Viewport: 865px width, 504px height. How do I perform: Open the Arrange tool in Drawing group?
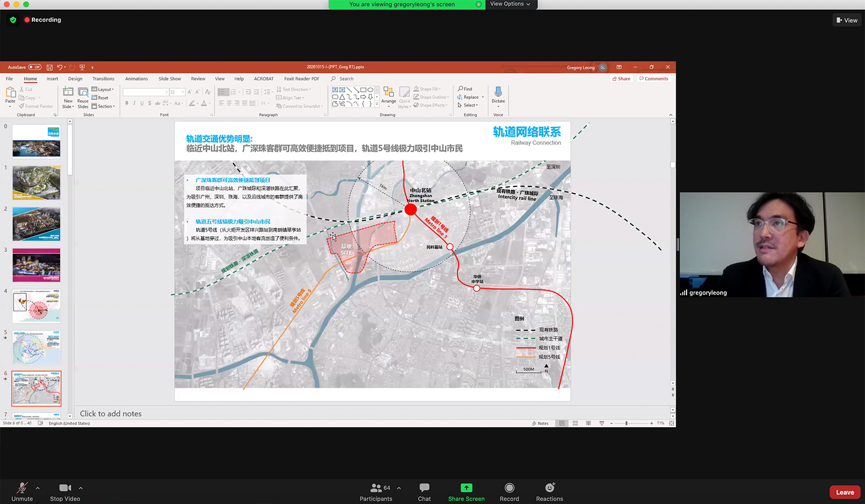[x=388, y=95]
